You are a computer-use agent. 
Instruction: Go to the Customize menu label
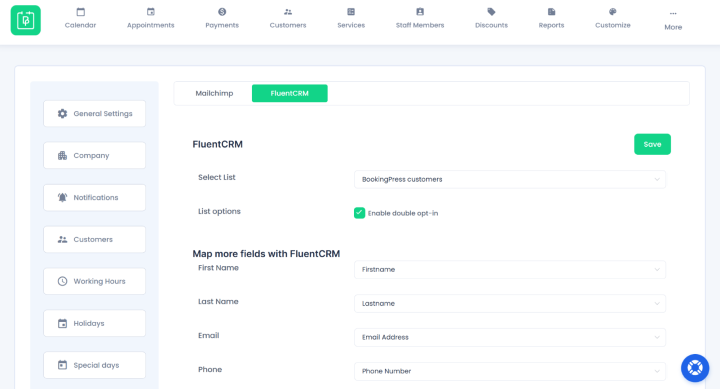(x=613, y=25)
